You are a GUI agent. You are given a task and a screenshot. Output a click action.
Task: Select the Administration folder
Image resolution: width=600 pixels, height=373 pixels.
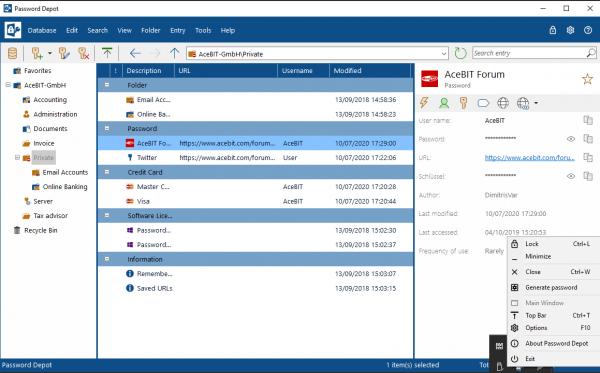pos(55,114)
